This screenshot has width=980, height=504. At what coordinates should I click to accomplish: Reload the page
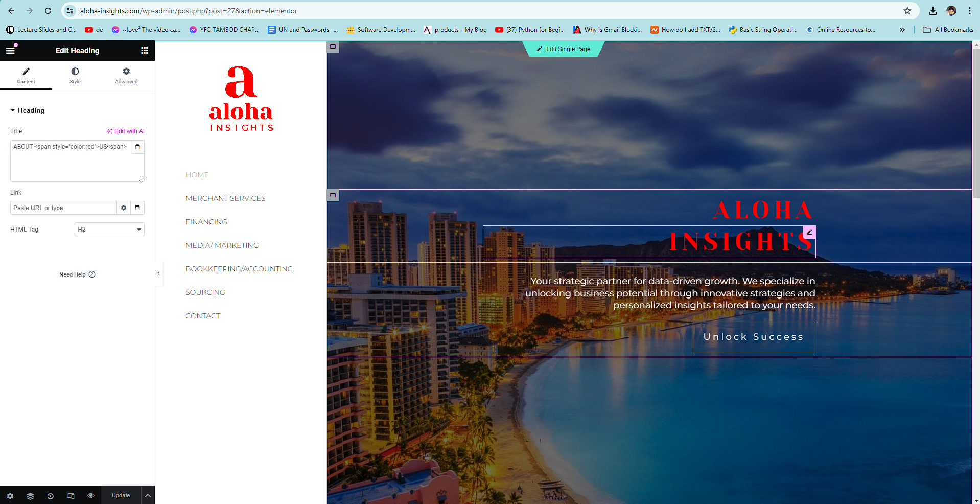[x=48, y=11]
